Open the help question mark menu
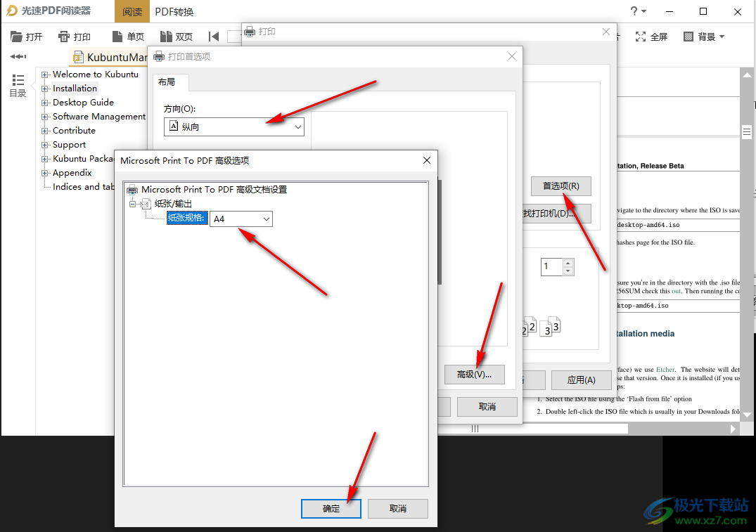The width and height of the screenshot is (756, 532). pyautogui.click(x=638, y=11)
